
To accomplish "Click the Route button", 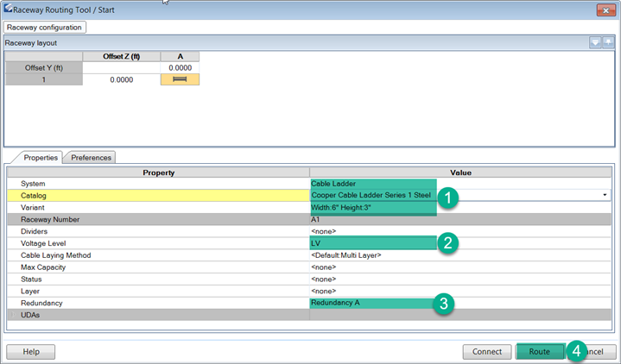I will coord(540,351).
